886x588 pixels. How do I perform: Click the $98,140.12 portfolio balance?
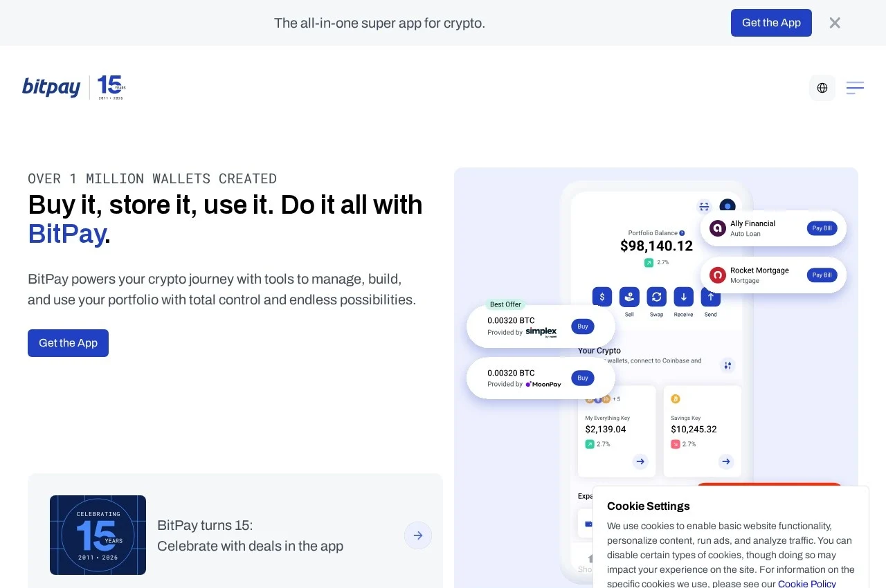(x=656, y=246)
